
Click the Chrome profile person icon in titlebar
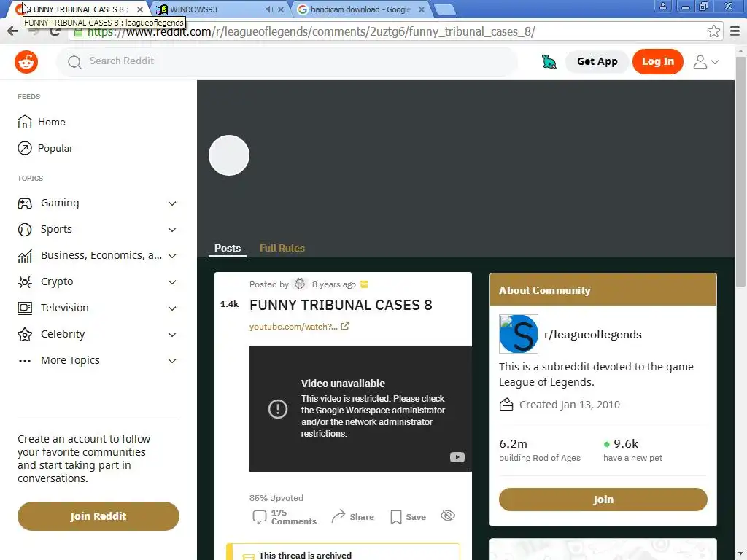pos(662,6)
